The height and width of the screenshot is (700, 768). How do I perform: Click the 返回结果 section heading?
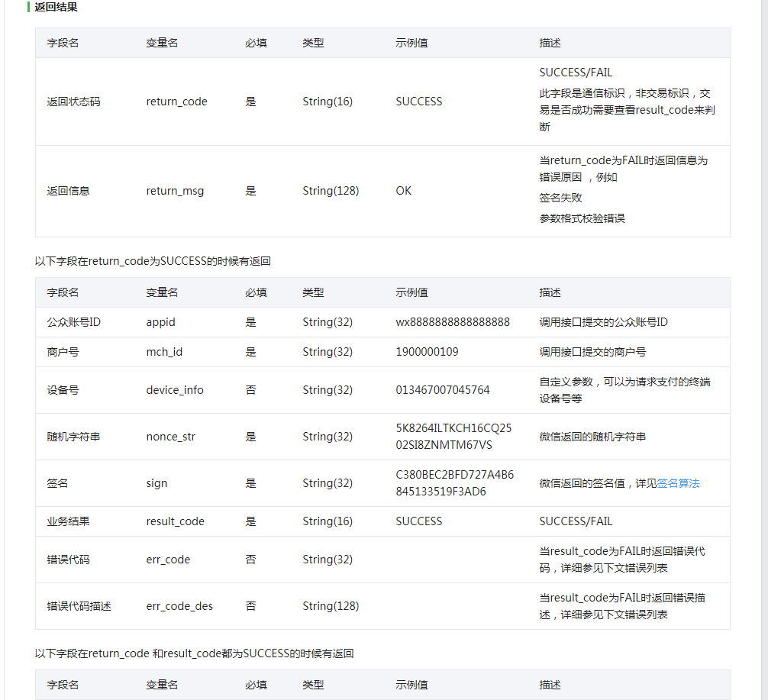56,8
